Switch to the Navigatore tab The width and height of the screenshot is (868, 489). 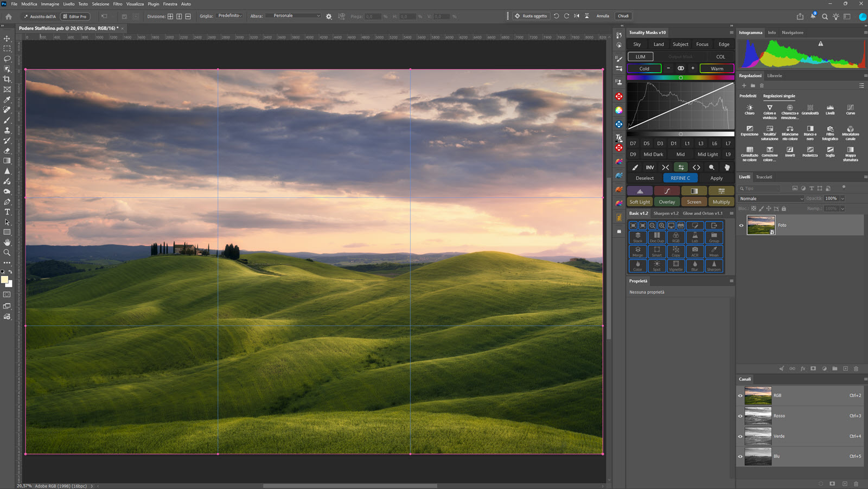[x=793, y=33]
